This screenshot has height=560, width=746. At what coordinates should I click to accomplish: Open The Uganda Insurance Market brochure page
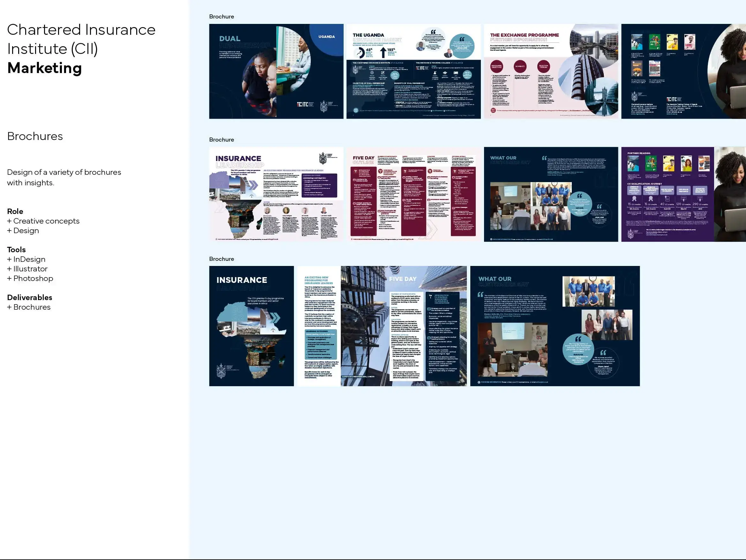click(414, 71)
